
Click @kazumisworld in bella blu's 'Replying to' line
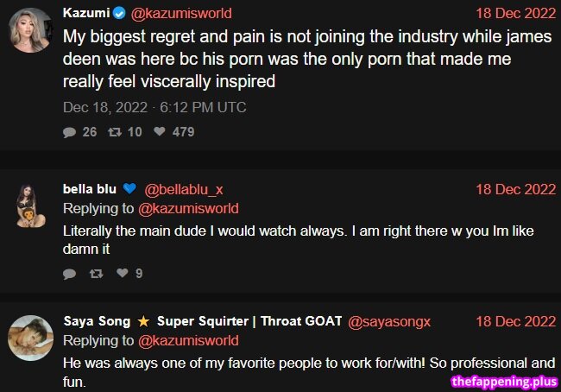pyautogui.click(x=188, y=208)
